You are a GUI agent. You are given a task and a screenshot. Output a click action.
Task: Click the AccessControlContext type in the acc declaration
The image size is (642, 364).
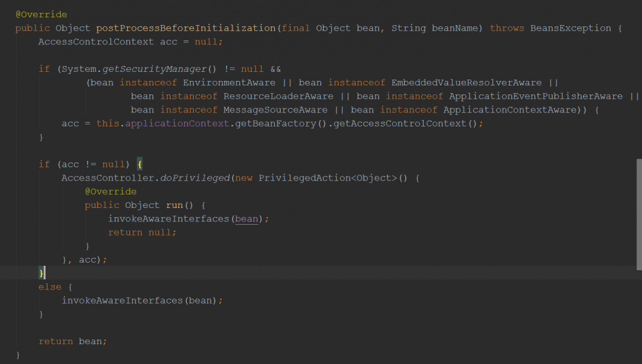point(96,42)
